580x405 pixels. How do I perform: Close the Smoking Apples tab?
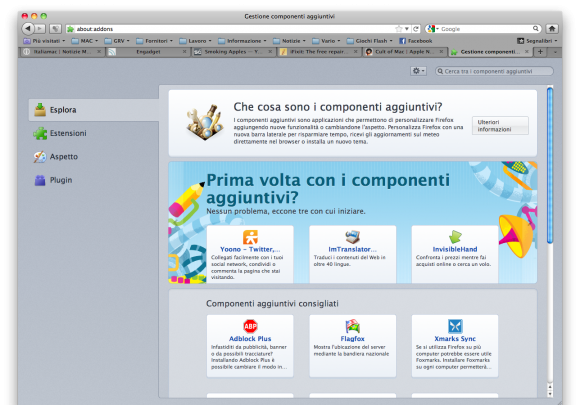point(270,52)
